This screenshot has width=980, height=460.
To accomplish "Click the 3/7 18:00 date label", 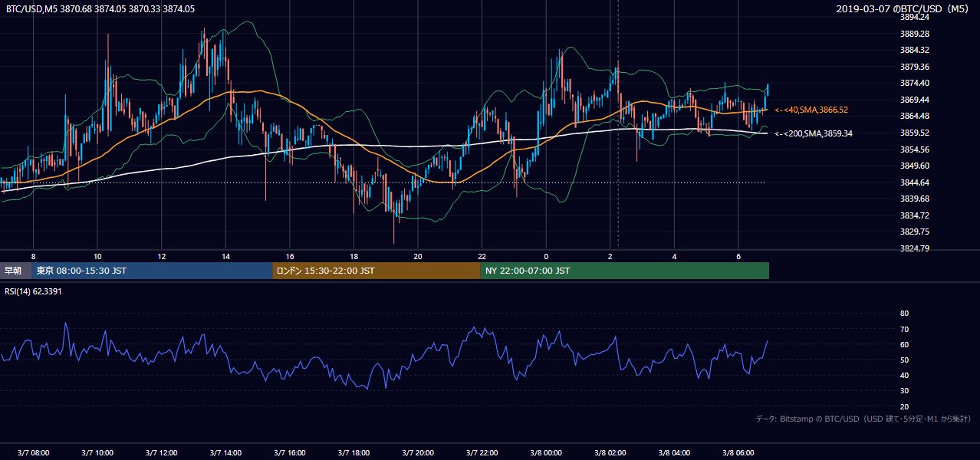I will pyautogui.click(x=354, y=453).
